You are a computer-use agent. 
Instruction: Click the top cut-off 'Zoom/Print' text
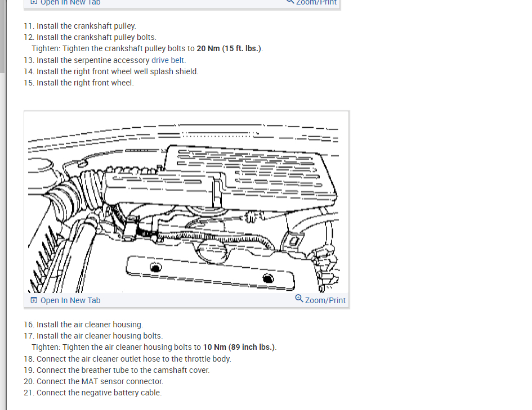click(x=316, y=2)
